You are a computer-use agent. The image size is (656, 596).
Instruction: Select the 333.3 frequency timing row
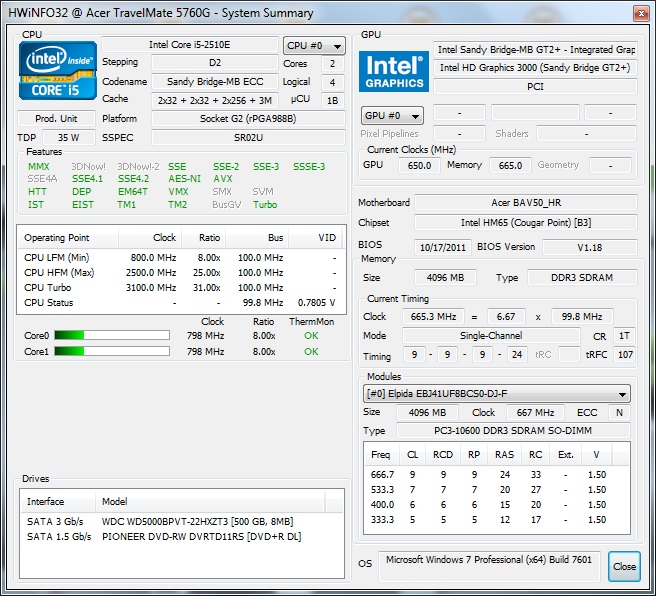coord(497,520)
